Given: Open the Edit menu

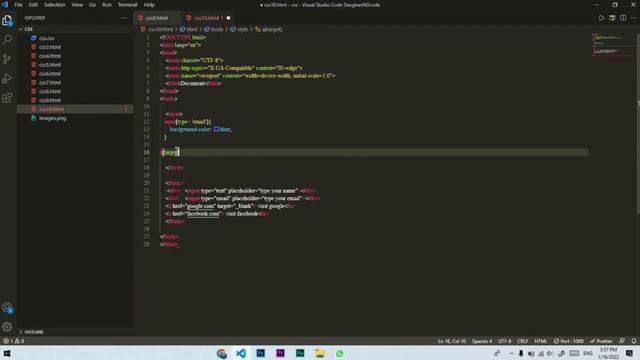Looking at the screenshot, I should click(33, 5).
